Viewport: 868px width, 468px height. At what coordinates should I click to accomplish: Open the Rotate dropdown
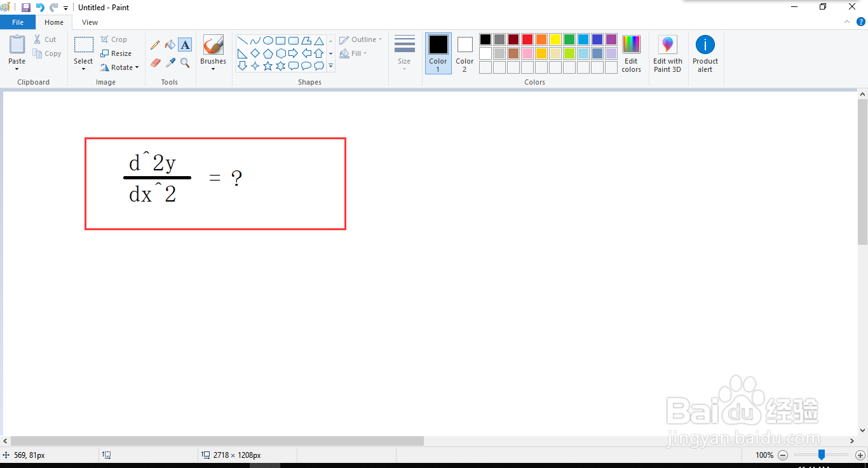pos(120,67)
